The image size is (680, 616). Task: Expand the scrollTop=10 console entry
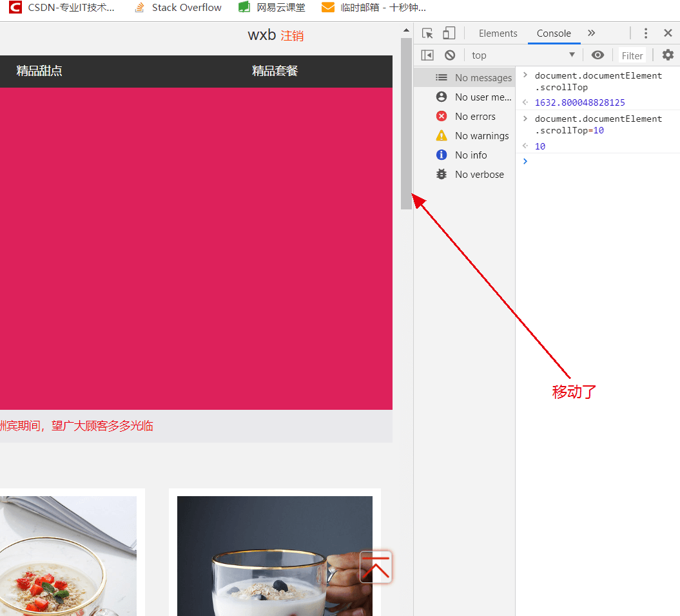(525, 119)
